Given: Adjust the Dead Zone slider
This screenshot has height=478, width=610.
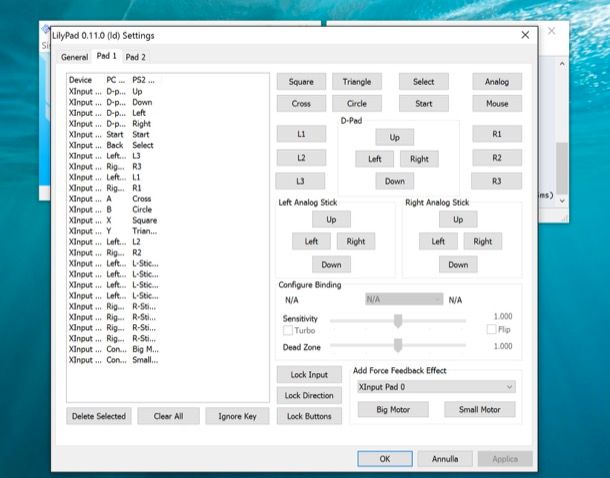Looking at the screenshot, I should (398, 345).
